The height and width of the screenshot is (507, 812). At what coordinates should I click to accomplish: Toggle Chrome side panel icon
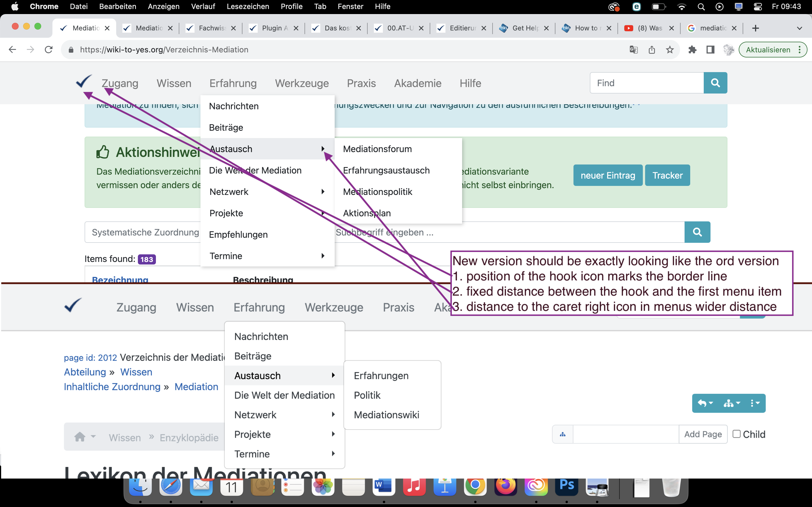pyautogui.click(x=710, y=50)
